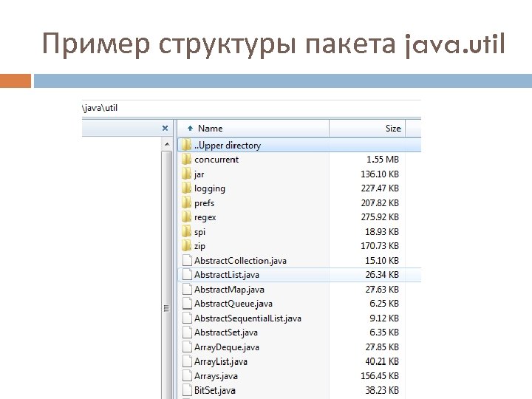Select the zip folder name

point(199,246)
